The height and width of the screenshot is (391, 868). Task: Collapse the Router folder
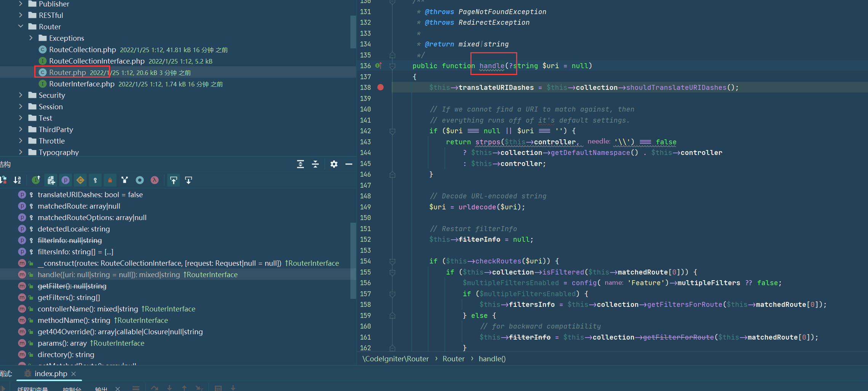[x=21, y=27]
